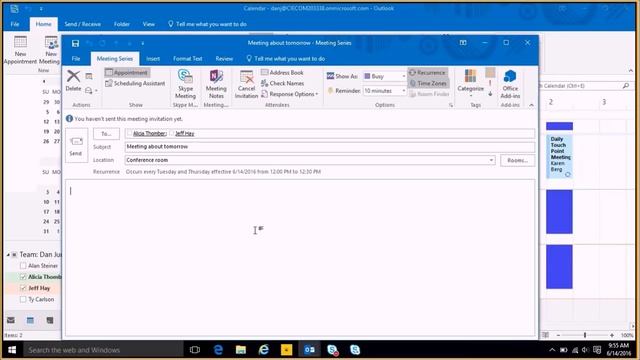Switch to Calendar view in navigation bar

(30, 320)
